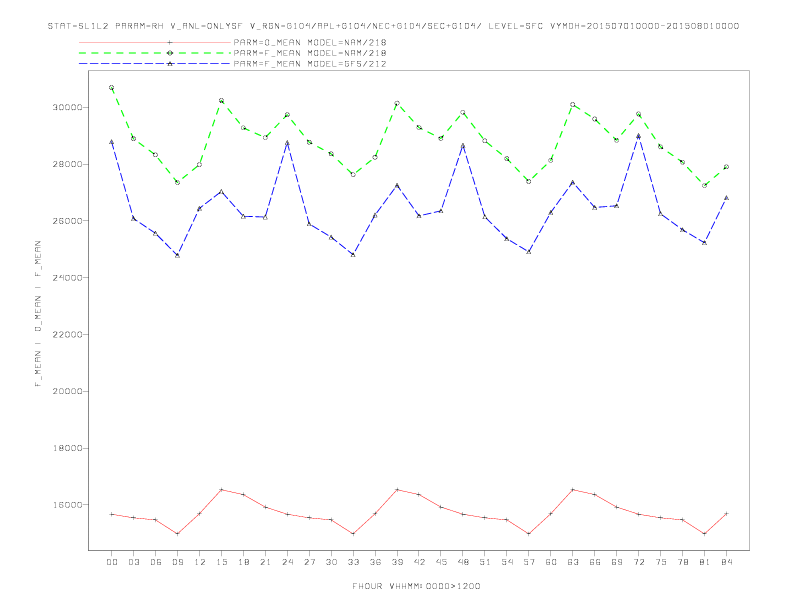Click the red O_MEAN plus point at hour 81
This screenshot has width=792, height=612.
pos(705,534)
